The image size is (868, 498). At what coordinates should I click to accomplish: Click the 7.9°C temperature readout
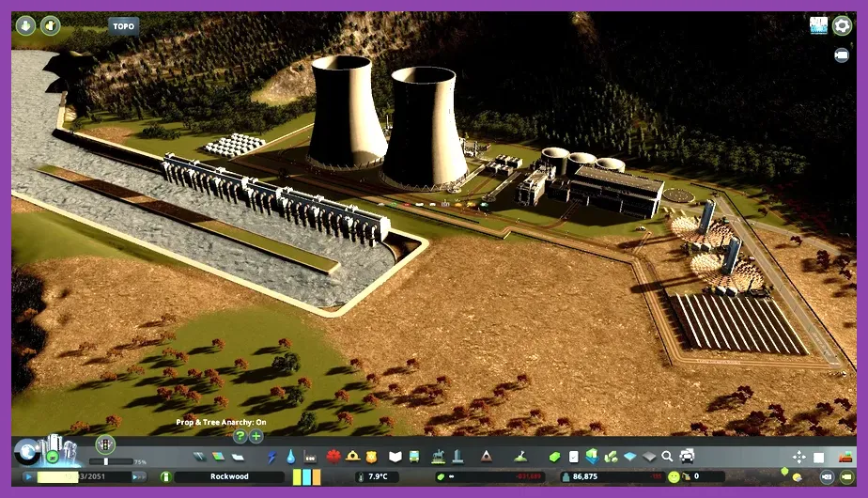[378, 476]
